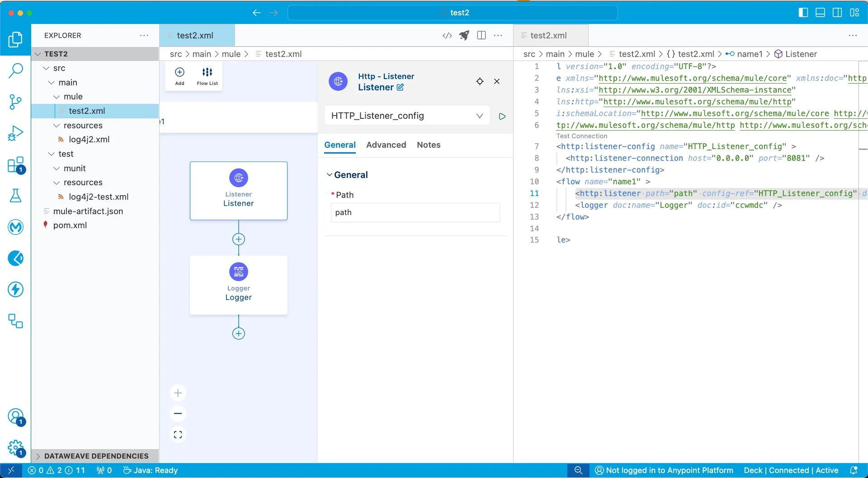Open log4j2-test.xml file
This screenshot has height=478, width=868.
tap(95, 197)
